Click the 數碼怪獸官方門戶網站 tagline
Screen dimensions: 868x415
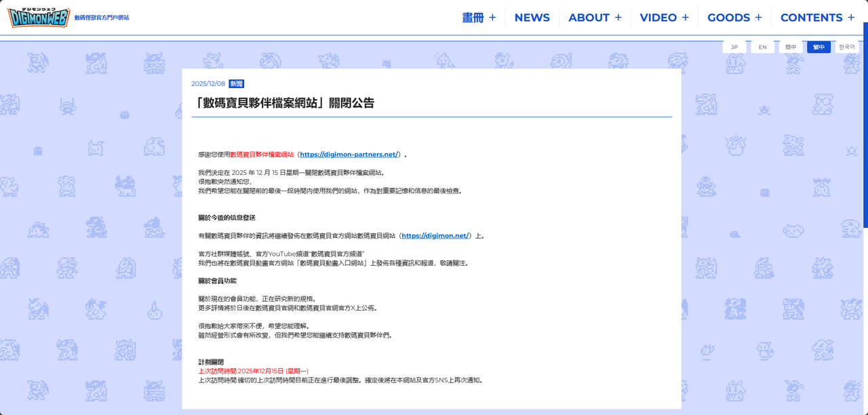(x=101, y=18)
